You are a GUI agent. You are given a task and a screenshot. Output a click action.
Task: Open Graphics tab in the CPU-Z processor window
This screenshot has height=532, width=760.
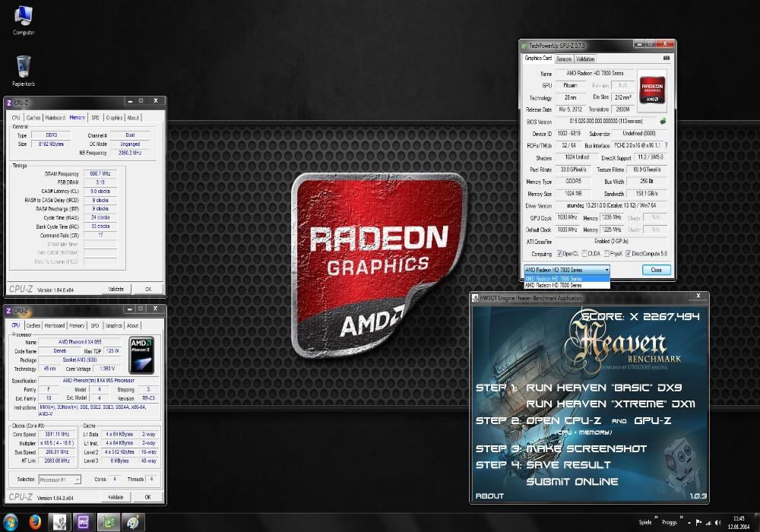[x=113, y=325]
